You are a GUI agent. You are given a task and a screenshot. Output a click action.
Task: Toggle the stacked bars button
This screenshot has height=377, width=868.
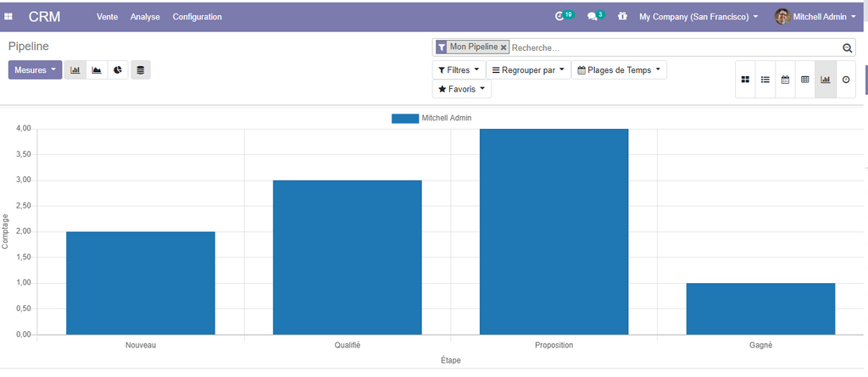coord(141,70)
